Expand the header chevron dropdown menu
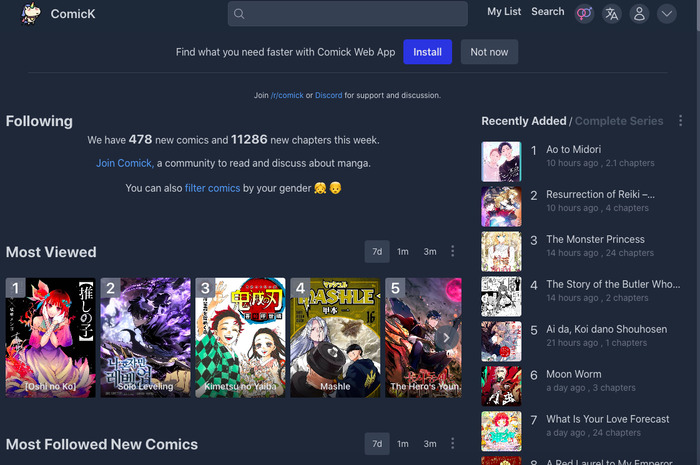 667,14
